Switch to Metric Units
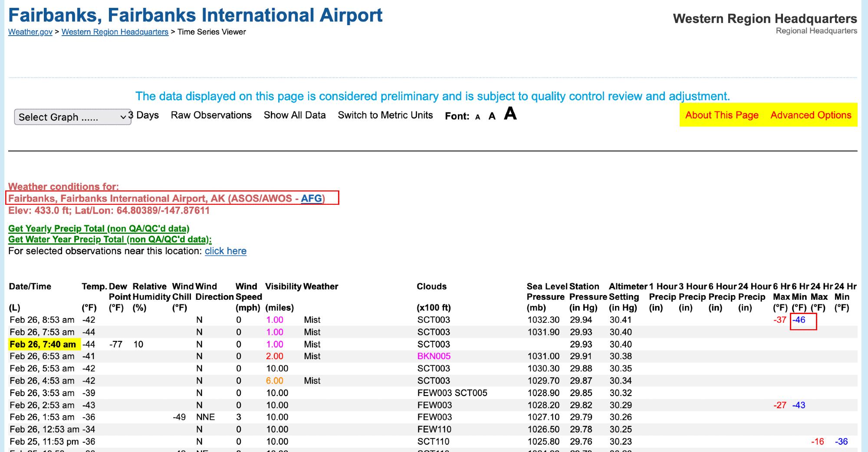This screenshot has width=868, height=452. pyautogui.click(x=385, y=115)
